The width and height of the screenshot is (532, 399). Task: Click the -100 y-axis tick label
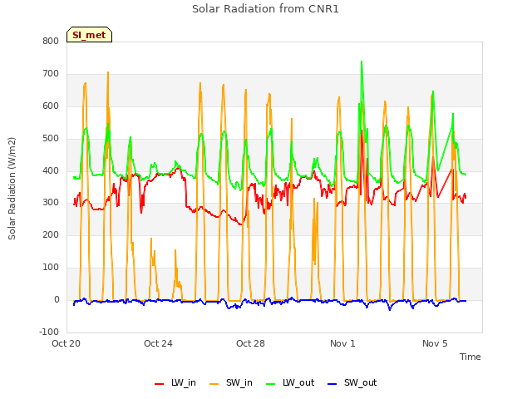pyautogui.click(x=49, y=332)
